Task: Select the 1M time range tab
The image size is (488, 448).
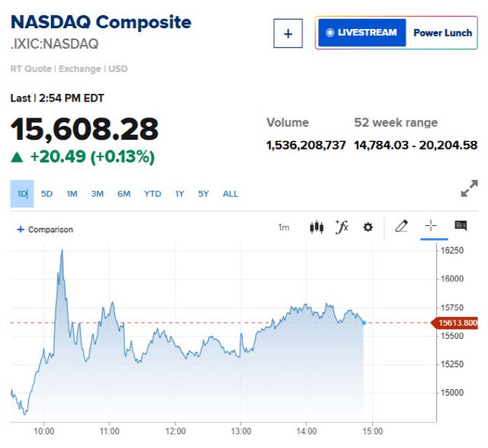Action: click(x=72, y=194)
